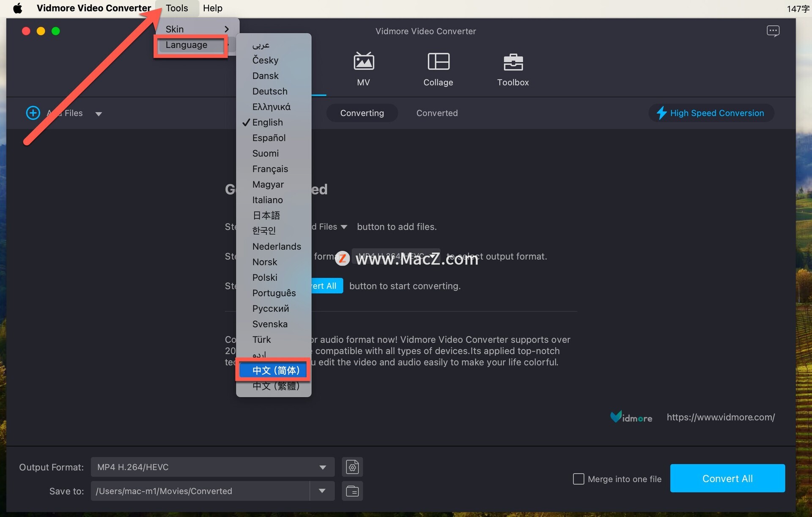This screenshot has width=812, height=517.
Task: Expand the Add Files dropdown arrow
Action: coord(99,114)
